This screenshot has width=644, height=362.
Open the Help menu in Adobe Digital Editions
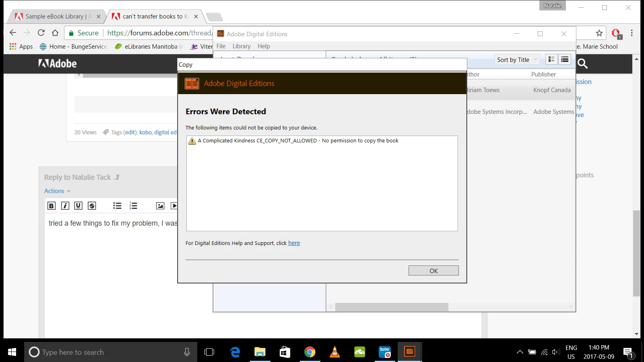(x=264, y=46)
